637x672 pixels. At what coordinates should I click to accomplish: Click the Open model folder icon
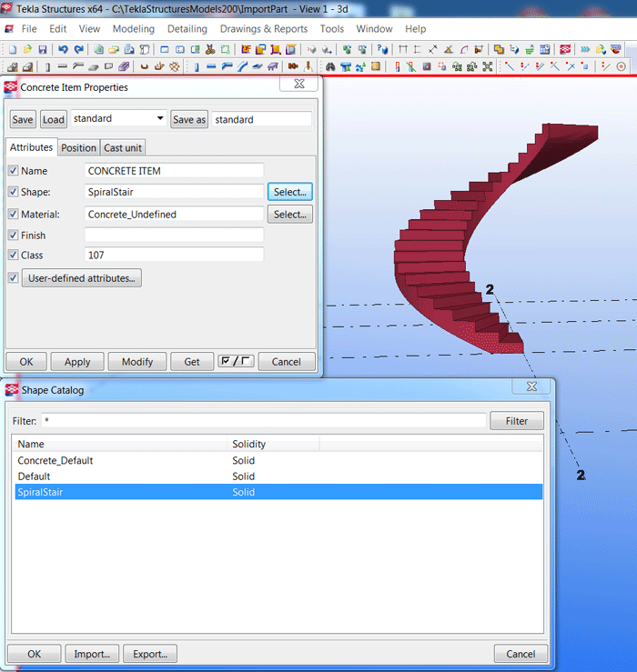26,49
